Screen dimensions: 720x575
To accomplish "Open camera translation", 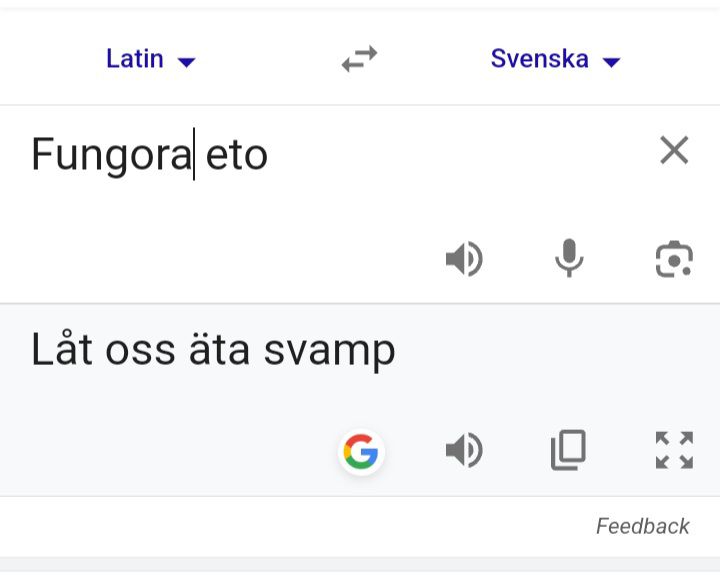I will click(674, 259).
